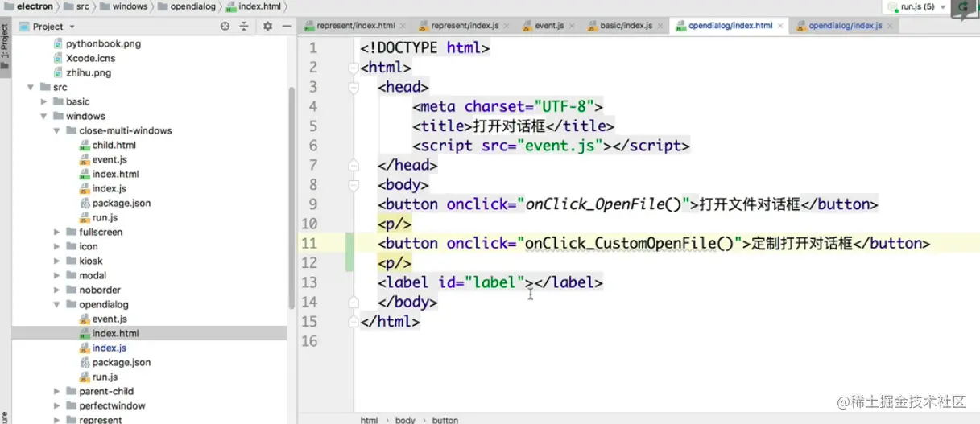Select event.js under close-multi-windows
Screen dimensions: 980x424
(110, 159)
